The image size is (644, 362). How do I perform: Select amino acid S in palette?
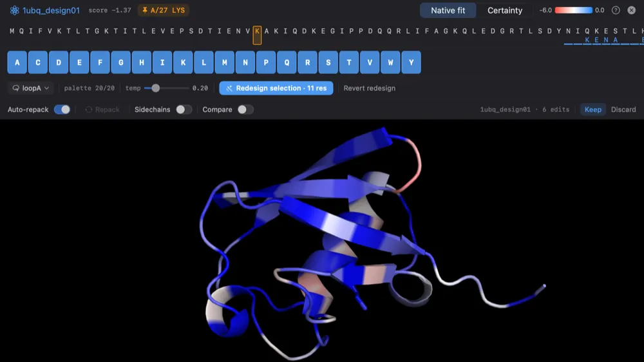[328, 62]
